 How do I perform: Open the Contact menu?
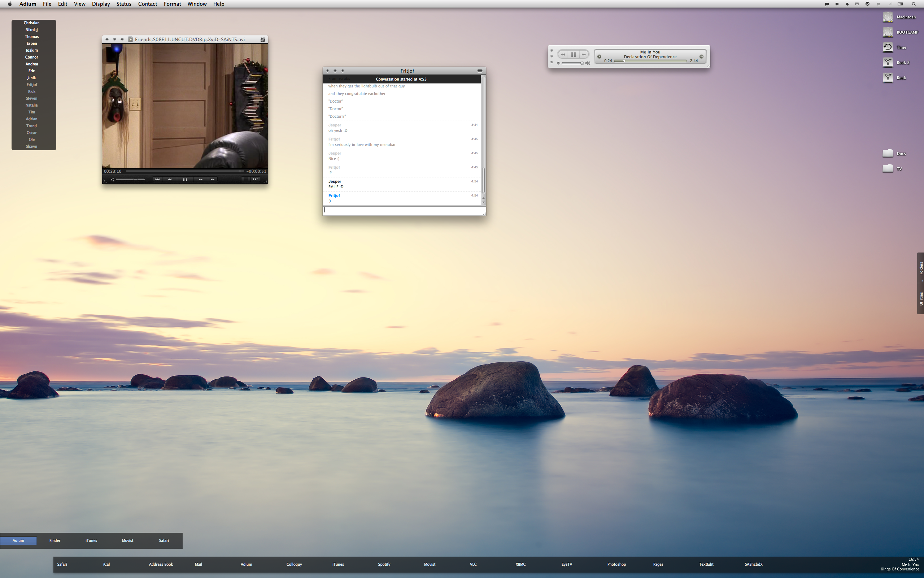point(147,4)
